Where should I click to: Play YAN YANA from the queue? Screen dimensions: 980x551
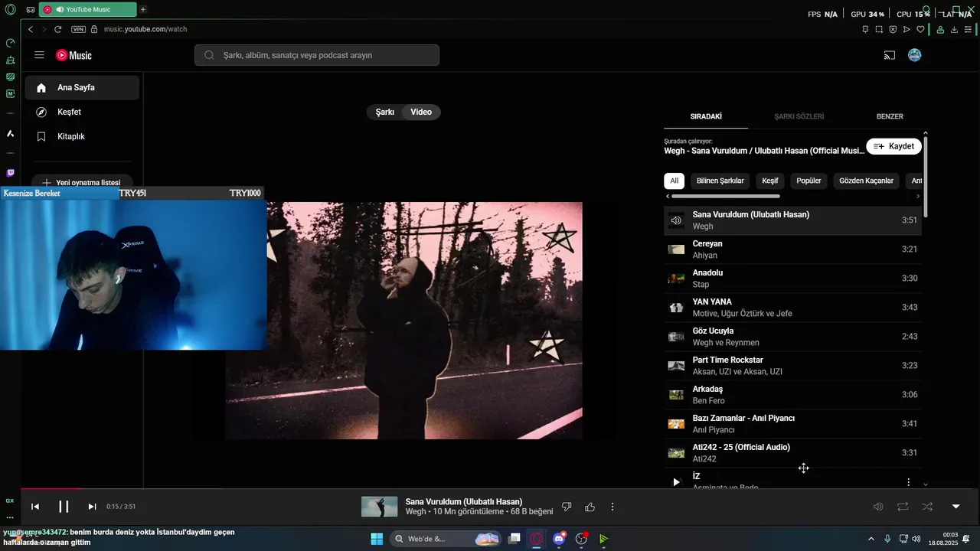tap(792, 308)
